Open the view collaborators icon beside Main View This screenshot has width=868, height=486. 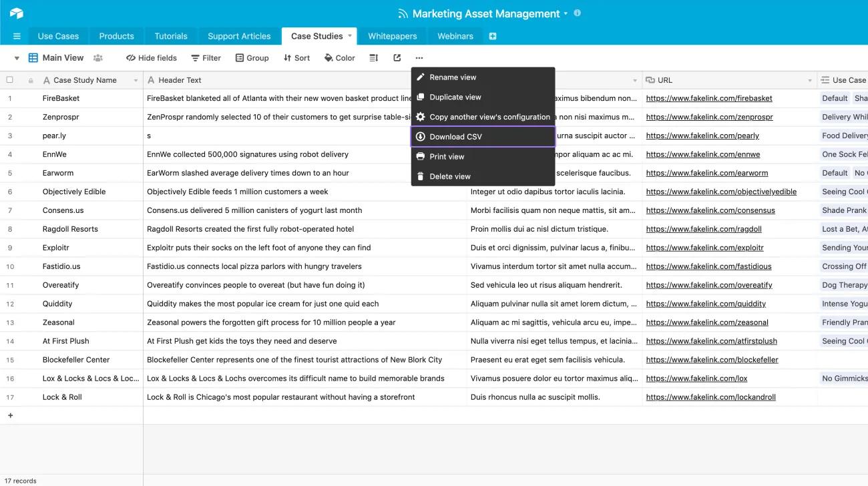coord(98,58)
